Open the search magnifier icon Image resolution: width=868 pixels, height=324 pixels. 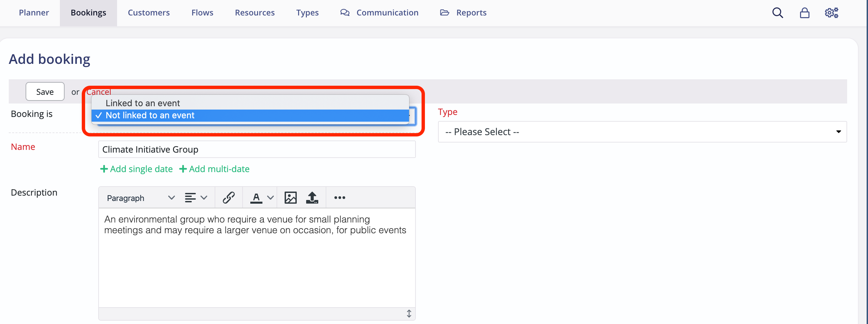778,12
